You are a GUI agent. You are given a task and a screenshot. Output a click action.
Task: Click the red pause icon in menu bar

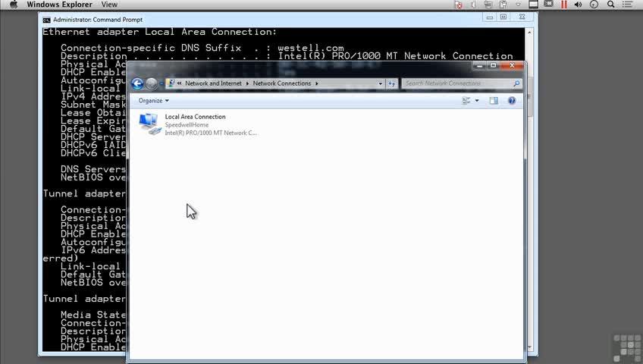click(x=564, y=5)
